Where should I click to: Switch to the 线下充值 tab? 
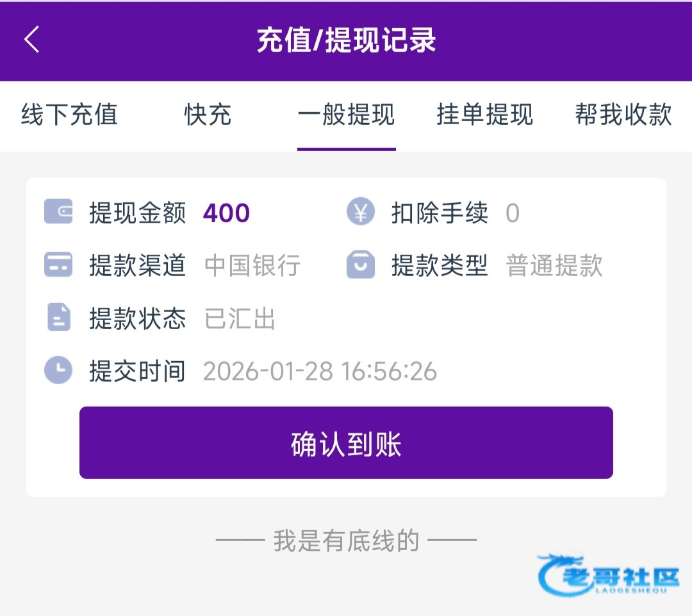[69, 115]
